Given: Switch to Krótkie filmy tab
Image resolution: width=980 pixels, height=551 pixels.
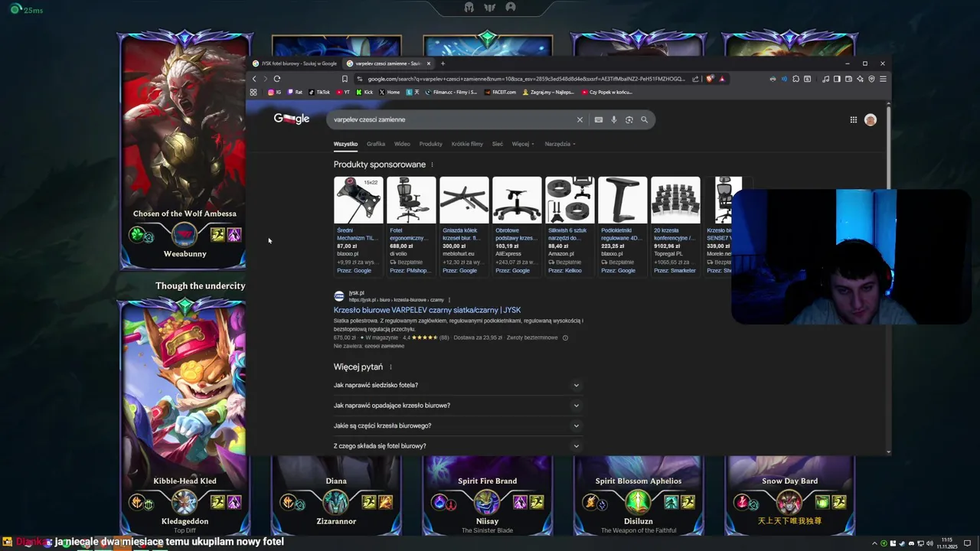Looking at the screenshot, I should tap(467, 144).
